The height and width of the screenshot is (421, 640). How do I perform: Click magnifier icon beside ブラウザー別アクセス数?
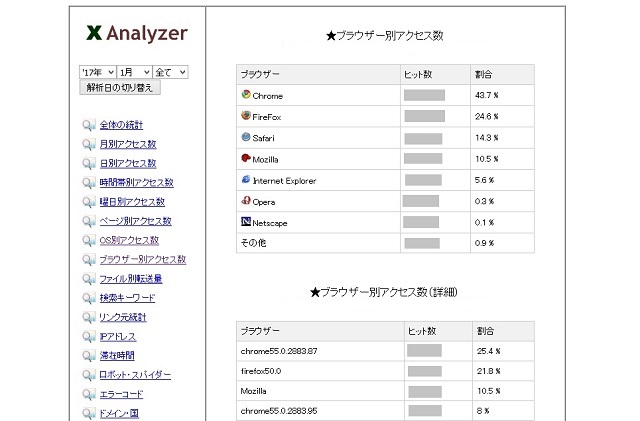pos(89,259)
